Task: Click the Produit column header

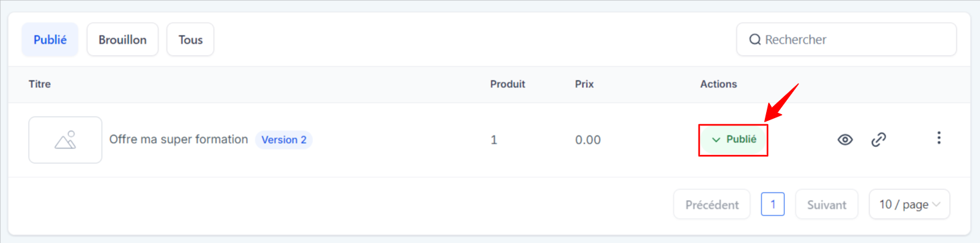Action: pyautogui.click(x=507, y=84)
